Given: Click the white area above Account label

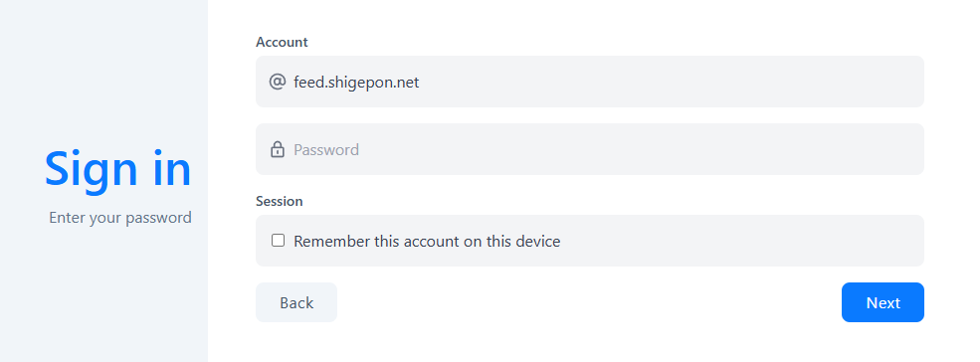Looking at the screenshot, I should [587, 16].
